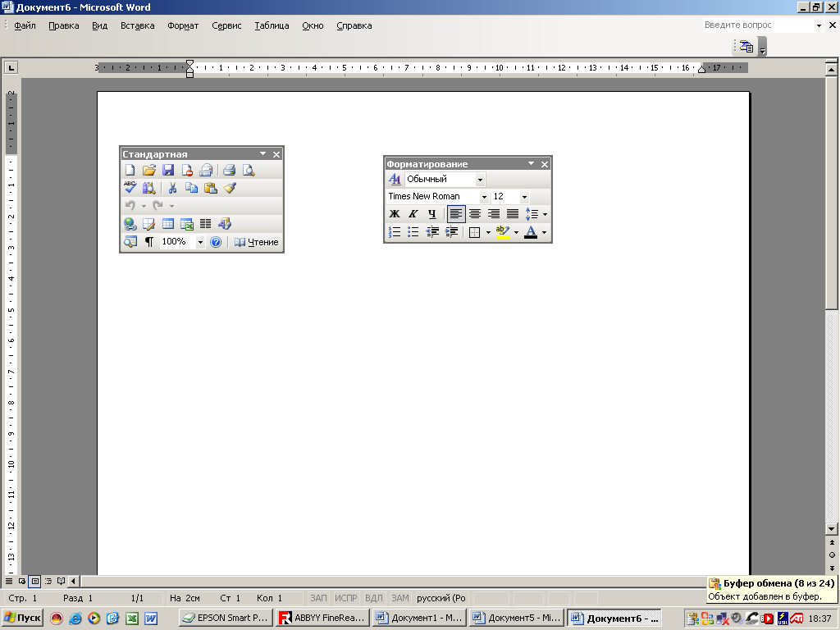Click the vertical scrollbar down arrow
840x630 pixels.
832,529
